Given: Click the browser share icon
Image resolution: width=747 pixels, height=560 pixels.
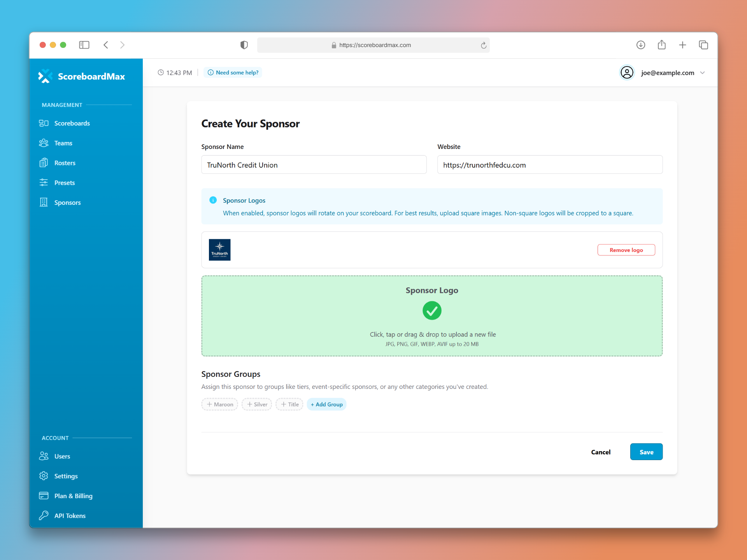Looking at the screenshot, I should [x=662, y=45].
